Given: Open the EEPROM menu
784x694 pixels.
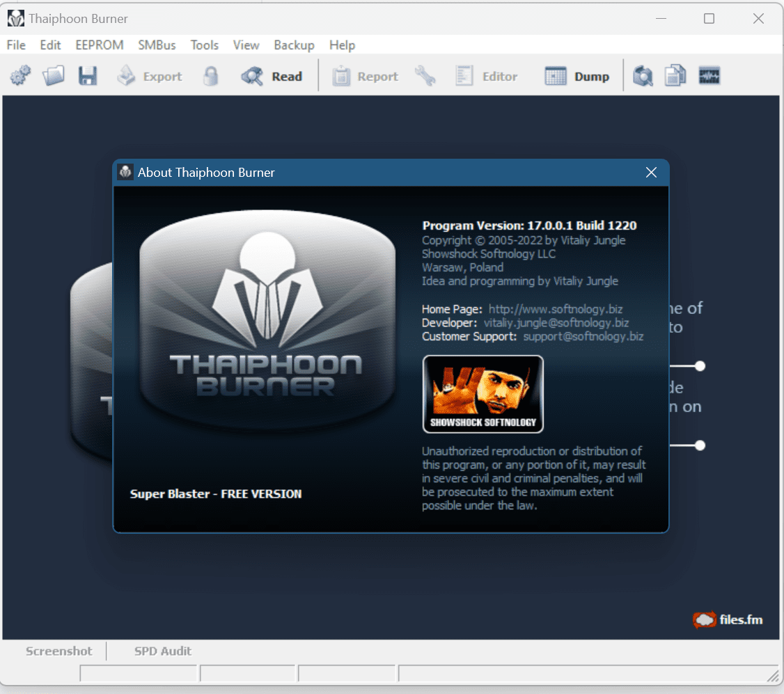Looking at the screenshot, I should tap(100, 45).
